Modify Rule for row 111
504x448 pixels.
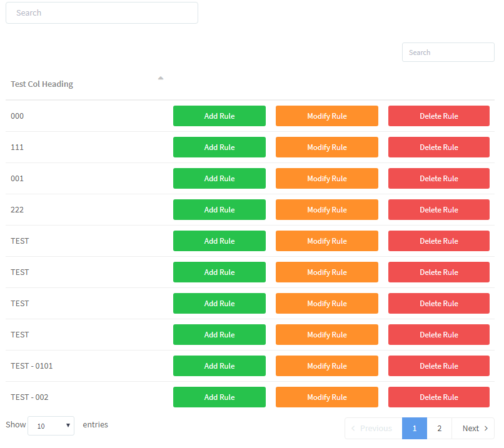(327, 147)
